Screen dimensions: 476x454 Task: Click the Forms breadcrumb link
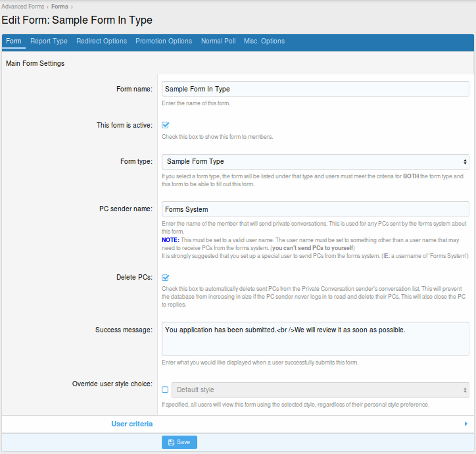pyautogui.click(x=60, y=6)
